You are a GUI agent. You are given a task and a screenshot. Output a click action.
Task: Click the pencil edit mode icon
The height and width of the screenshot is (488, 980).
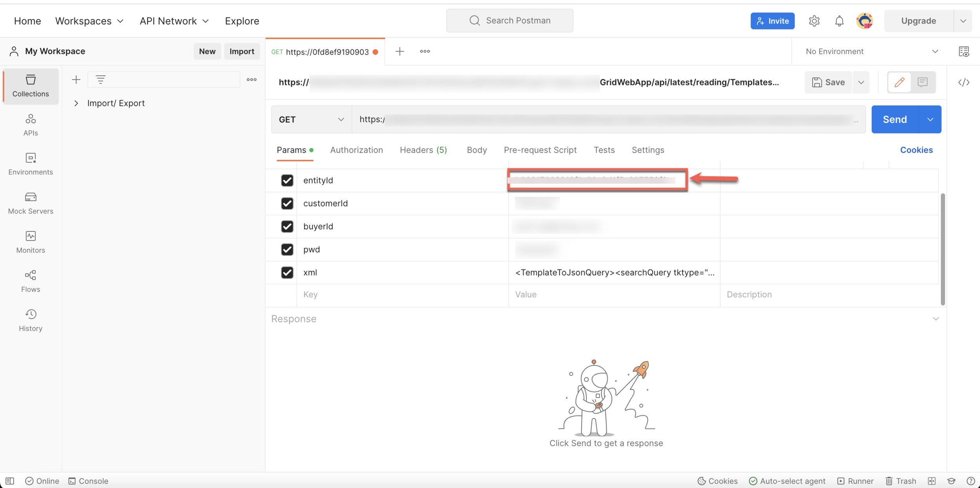pyautogui.click(x=899, y=82)
